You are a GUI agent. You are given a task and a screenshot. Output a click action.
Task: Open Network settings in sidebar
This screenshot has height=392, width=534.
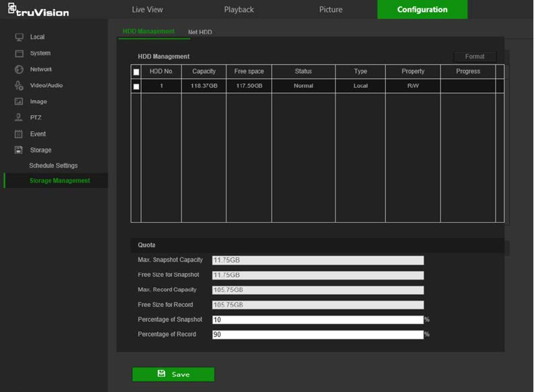pos(41,69)
